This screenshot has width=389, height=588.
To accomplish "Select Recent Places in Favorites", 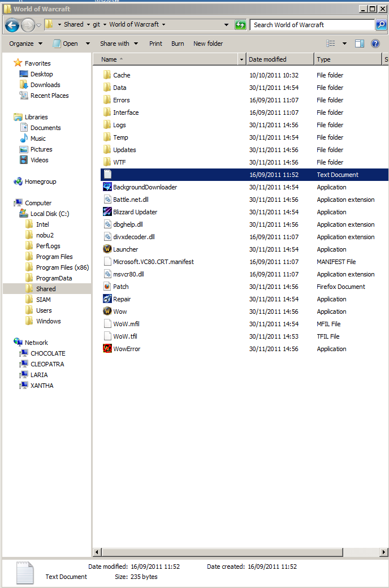I will pos(50,95).
